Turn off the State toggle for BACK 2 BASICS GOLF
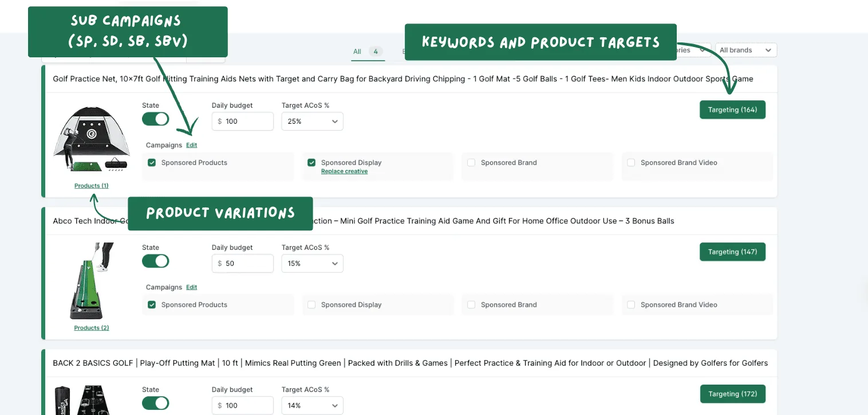Viewport: 868px width, 415px height. click(155, 403)
